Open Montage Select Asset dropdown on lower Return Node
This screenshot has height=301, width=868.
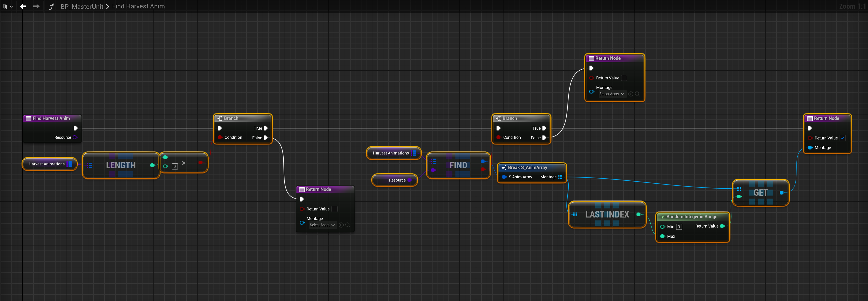[323, 225]
